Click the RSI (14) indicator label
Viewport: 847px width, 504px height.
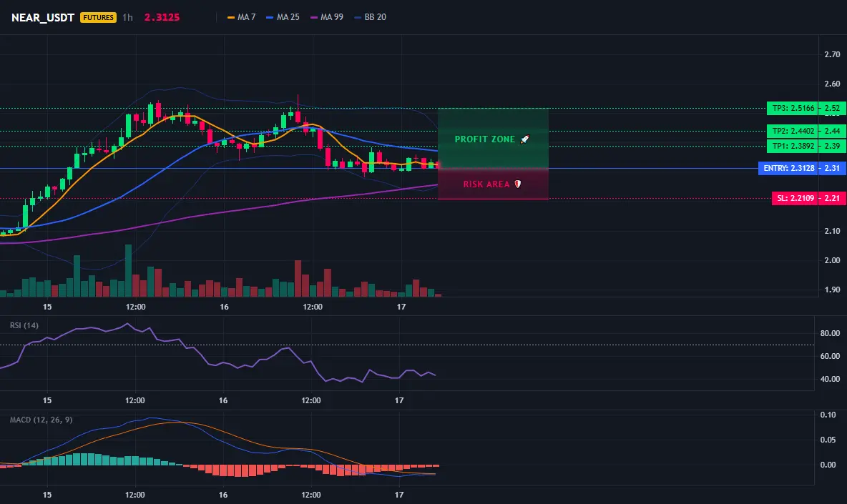[x=24, y=325]
